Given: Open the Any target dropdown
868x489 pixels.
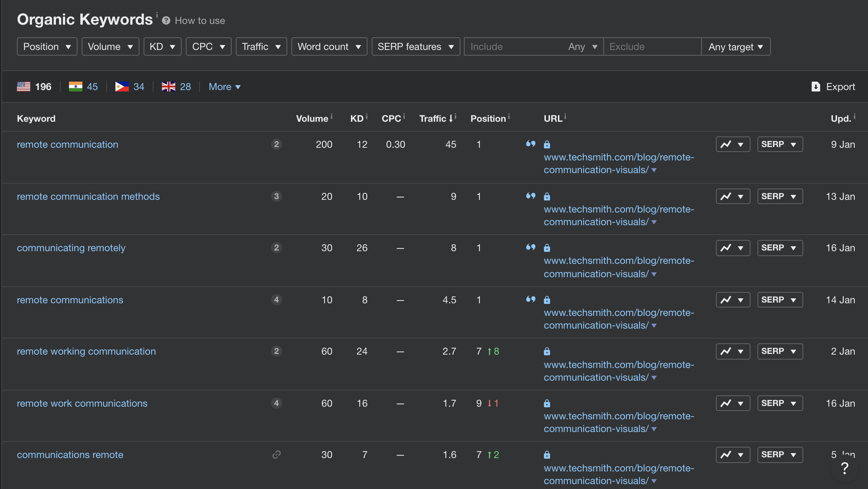Looking at the screenshot, I should click(x=735, y=46).
